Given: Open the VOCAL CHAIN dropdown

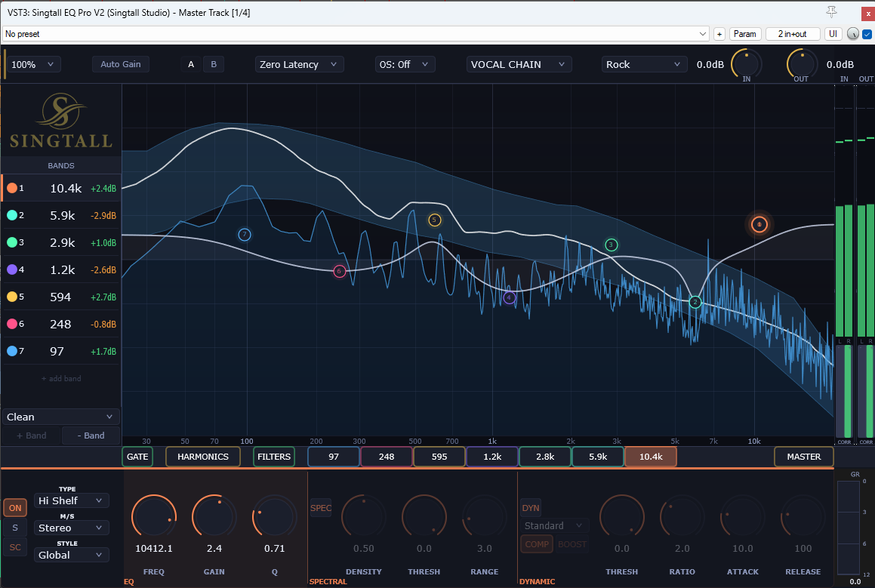Looking at the screenshot, I should [x=519, y=64].
